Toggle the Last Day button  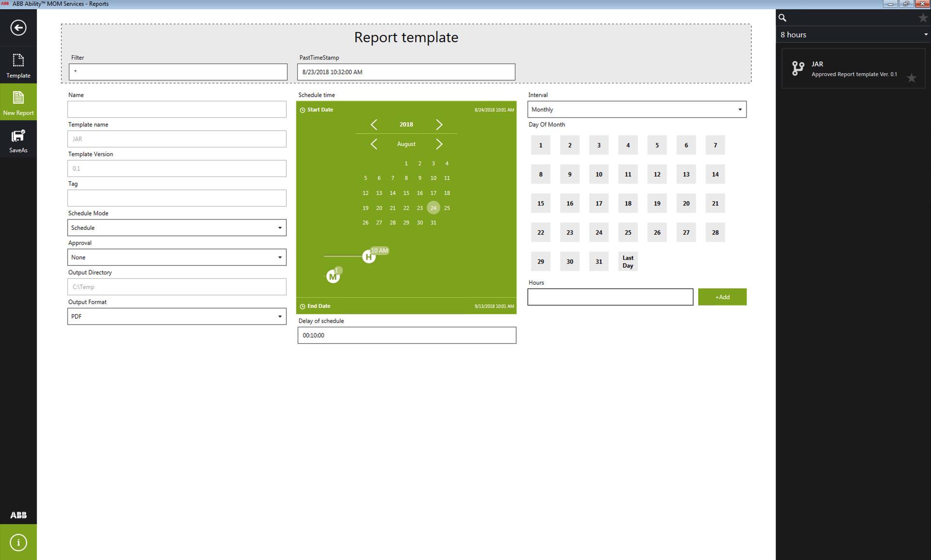[x=628, y=262]
